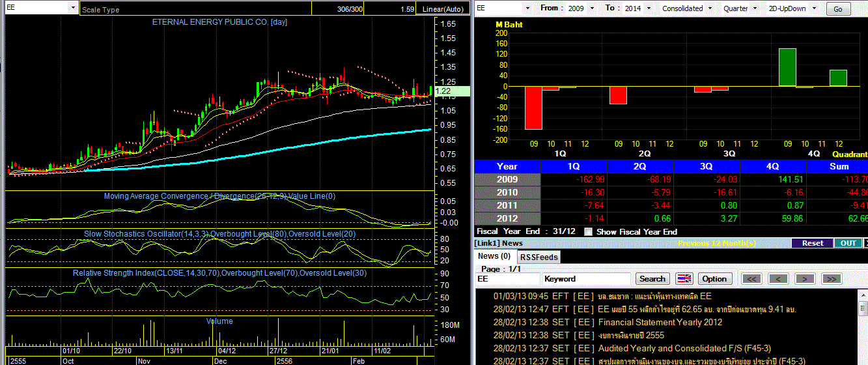The width and height of the screenshot is (868, 365).
Task: Click the OUT button
Action: [848, 243]
